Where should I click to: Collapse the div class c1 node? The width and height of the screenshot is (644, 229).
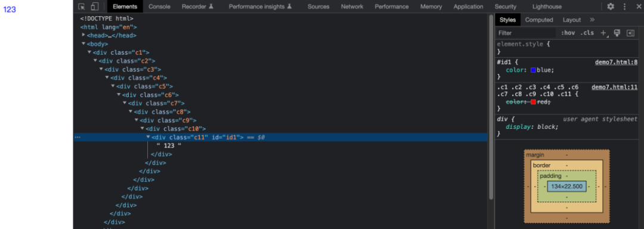89,52
